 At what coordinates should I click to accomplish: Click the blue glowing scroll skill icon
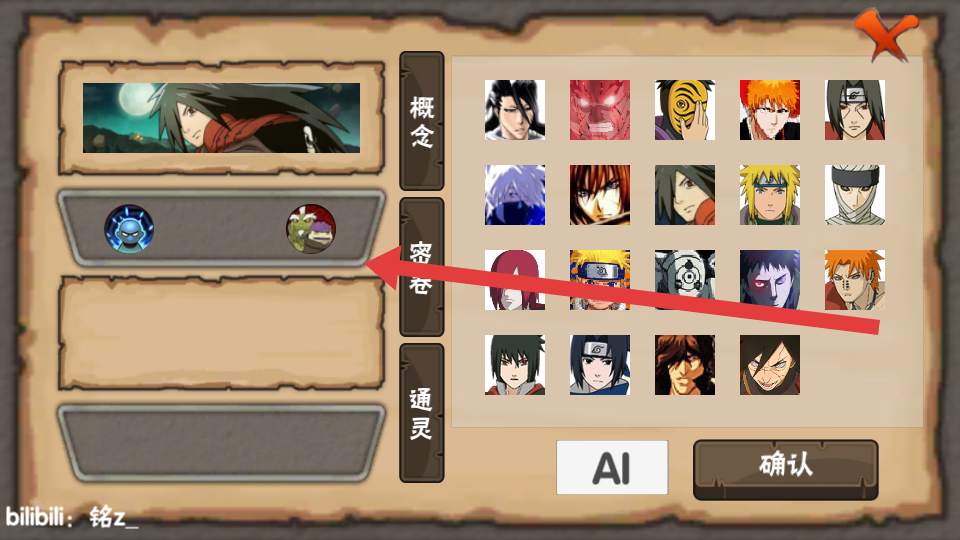[129, 229]
